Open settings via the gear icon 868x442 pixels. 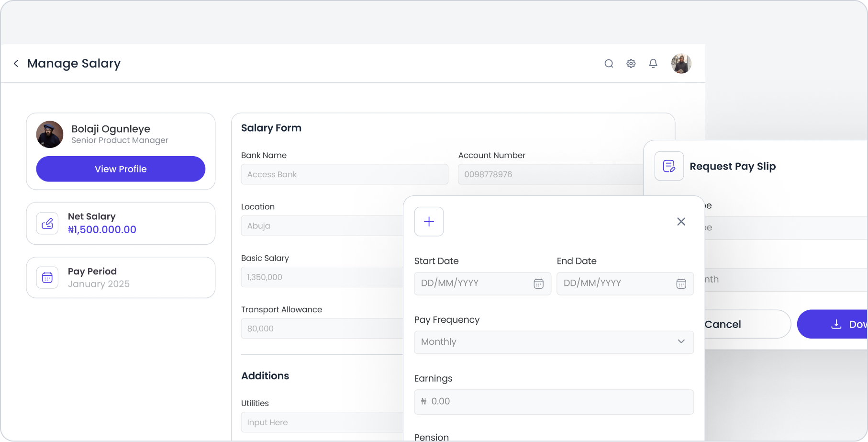pyautogui.click(x=631, y=64)
